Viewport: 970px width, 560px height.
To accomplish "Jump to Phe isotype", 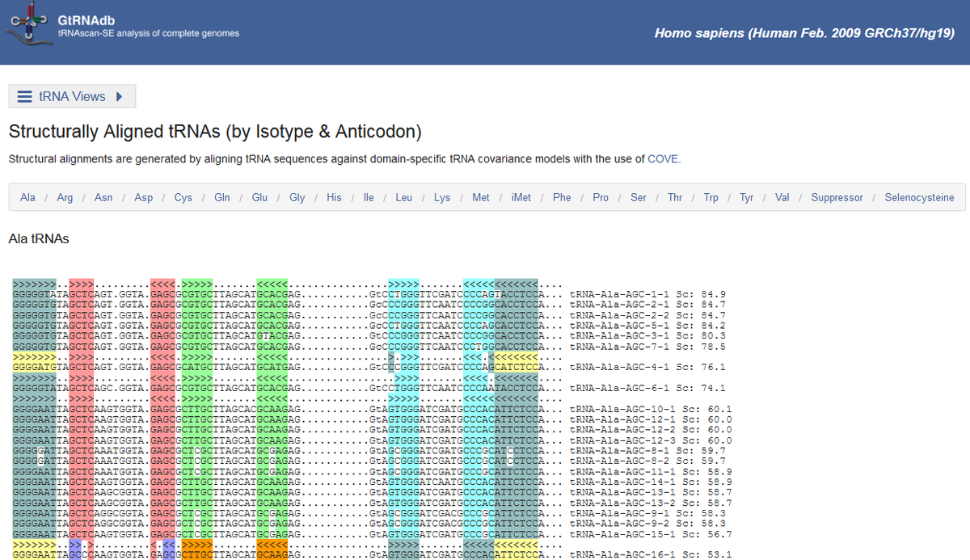I will [562, 197].
